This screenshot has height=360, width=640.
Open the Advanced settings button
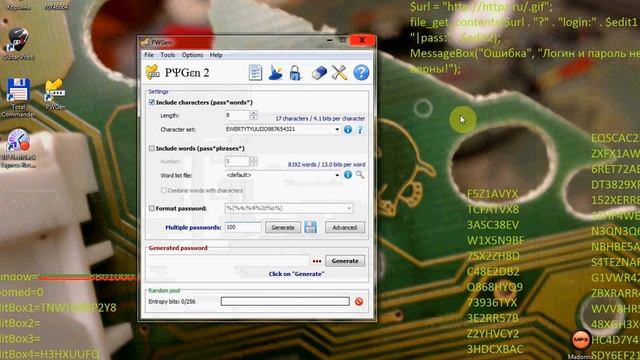tap(344, 227)
